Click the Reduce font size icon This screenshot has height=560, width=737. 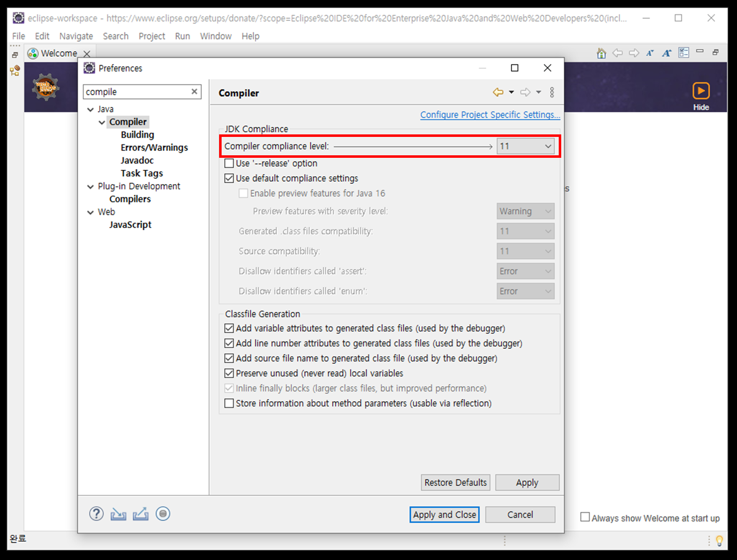(650, 53)
